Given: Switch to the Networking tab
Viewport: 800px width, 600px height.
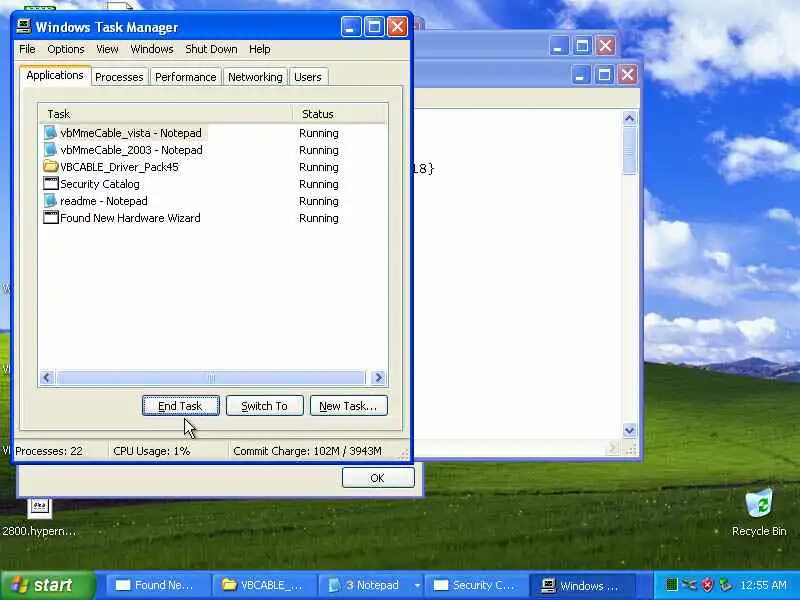Looking at the screenshot, I should click(x=255, y=77).
